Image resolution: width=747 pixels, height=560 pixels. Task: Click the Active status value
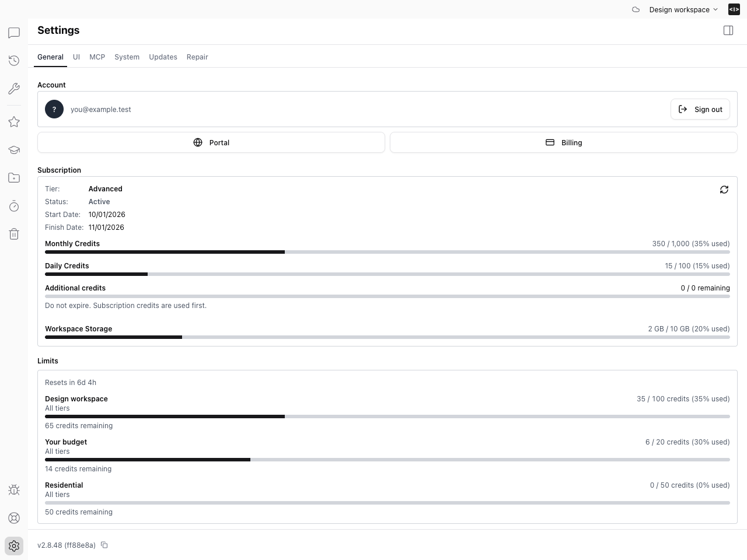[99, 202]
